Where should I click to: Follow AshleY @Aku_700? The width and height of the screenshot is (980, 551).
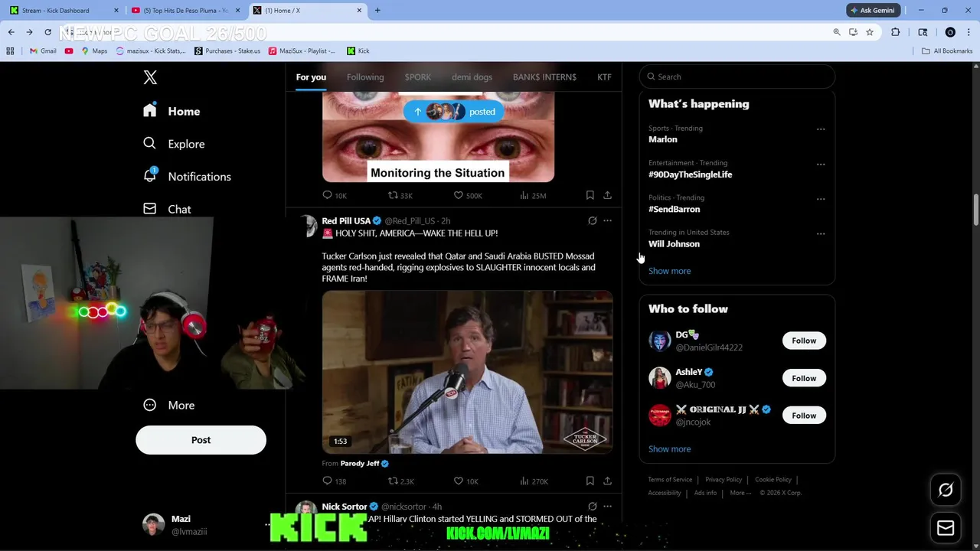tap(804, 378)
